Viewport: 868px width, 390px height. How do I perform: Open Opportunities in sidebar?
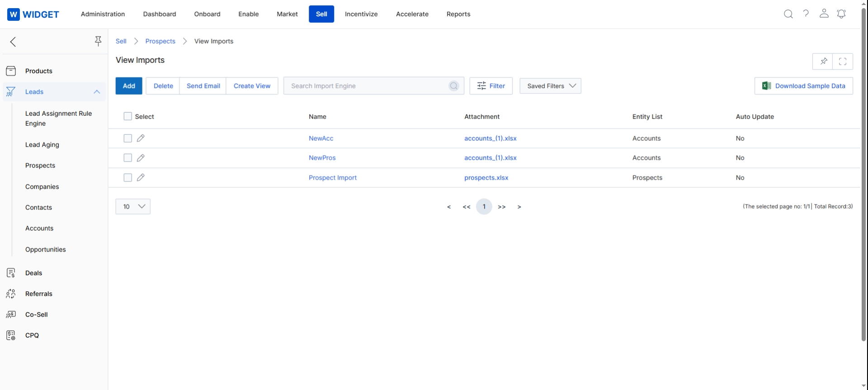[x=46, y=250]
